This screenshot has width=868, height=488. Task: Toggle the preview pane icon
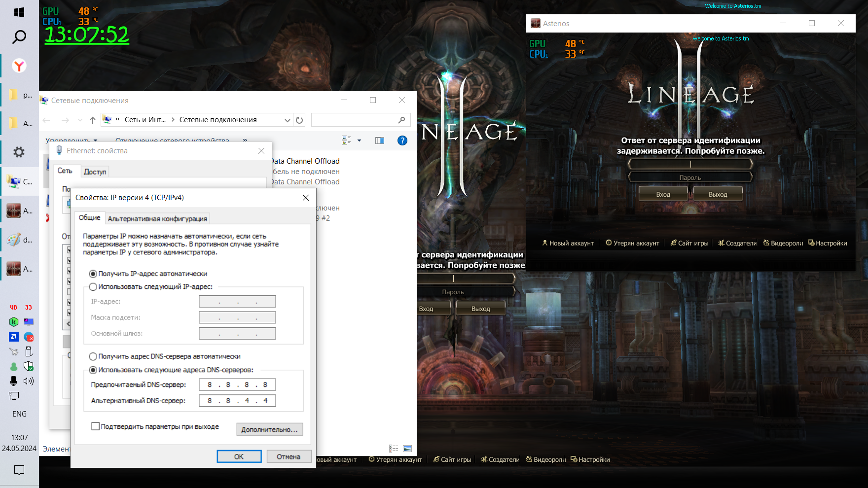[379, 140]
